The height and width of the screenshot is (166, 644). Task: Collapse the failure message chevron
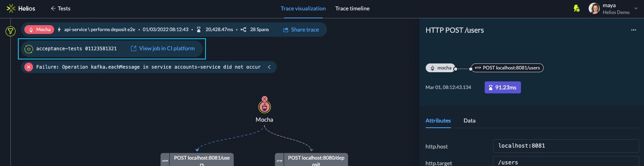pyautogui.click(x=269, y=67)
